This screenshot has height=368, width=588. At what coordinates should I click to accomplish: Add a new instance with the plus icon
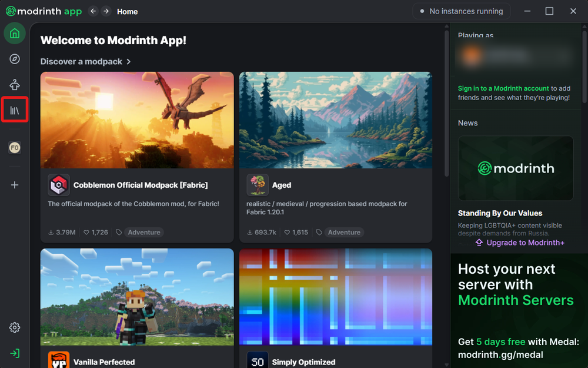(x=14, y=184)
